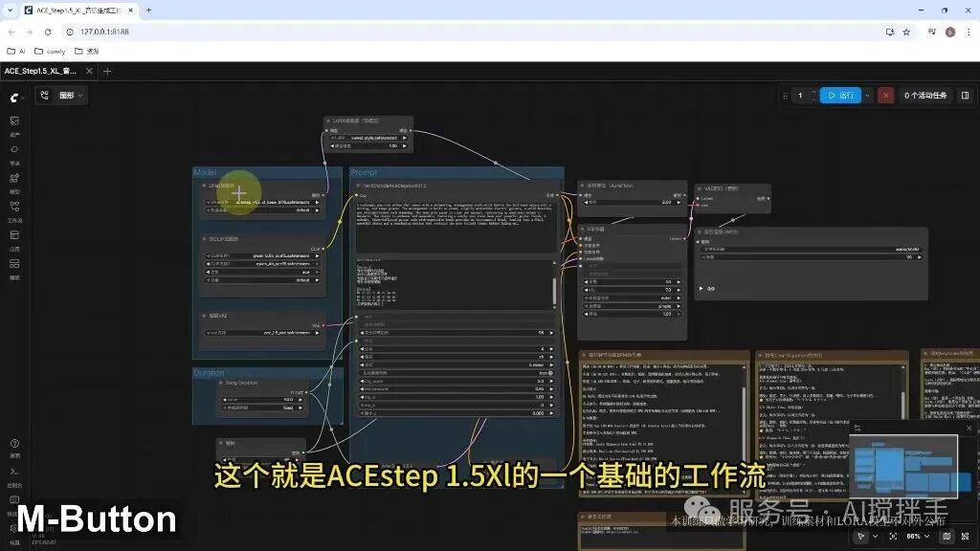Add a new workflow tab
Screen dimensions: 980x551
[107, 71]
